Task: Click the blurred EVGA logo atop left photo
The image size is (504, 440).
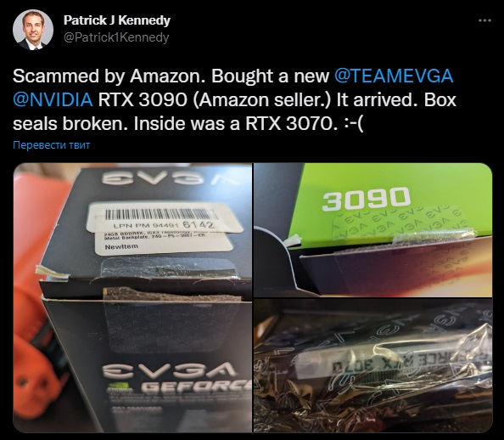Action: (x=169, y=178)
